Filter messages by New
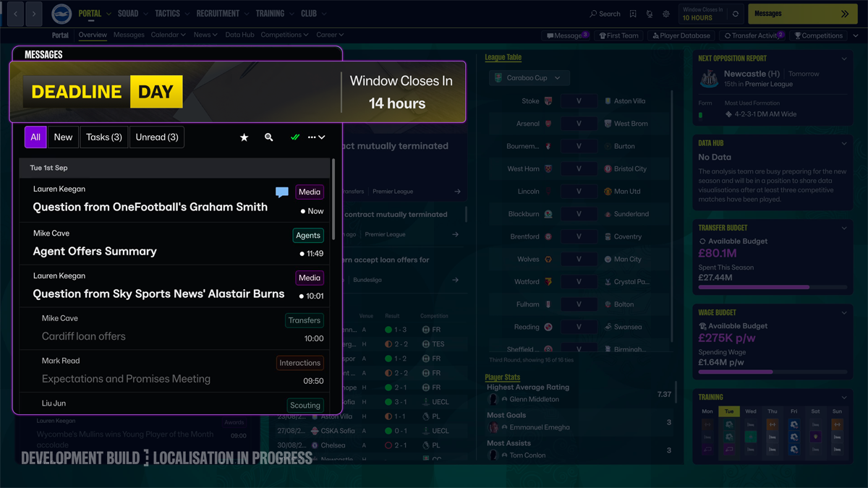 click(63, 137)
